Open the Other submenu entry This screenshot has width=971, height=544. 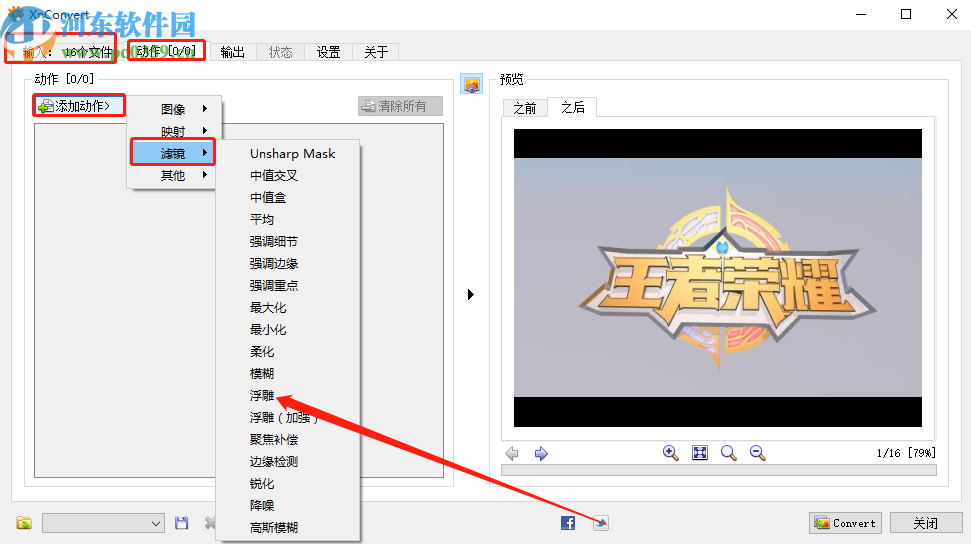(173, 175)
